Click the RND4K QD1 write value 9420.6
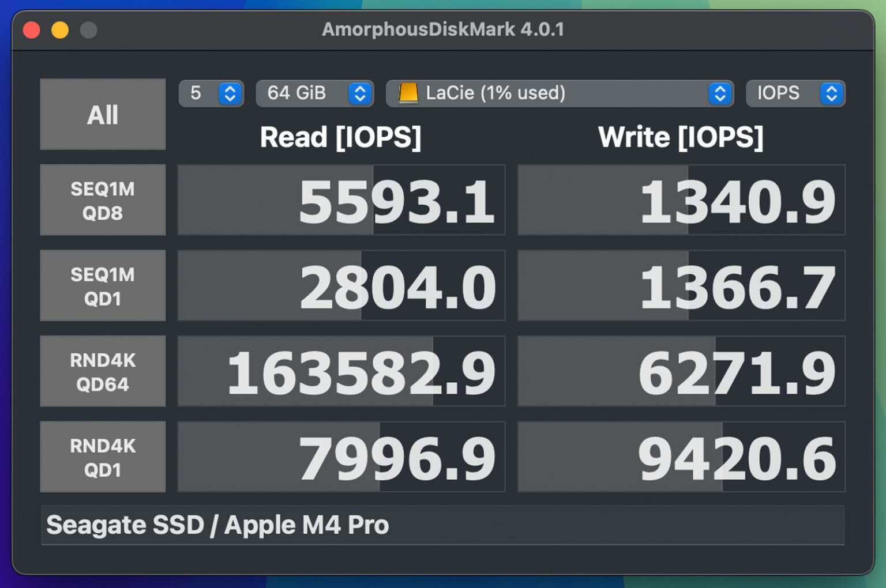This screenshot has height=588, width=886. coord(682,457)
